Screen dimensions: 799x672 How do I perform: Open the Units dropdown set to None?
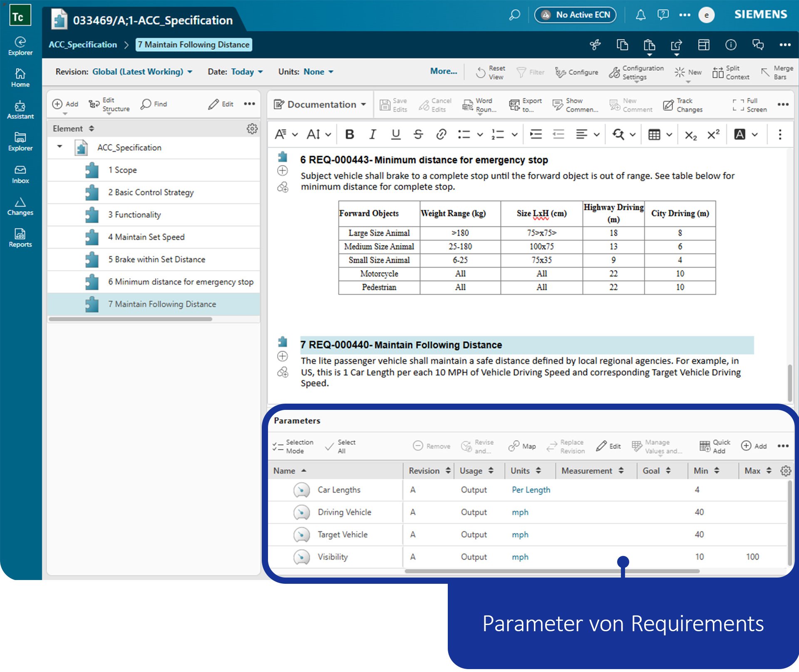pyautogui.click(x=318, y=71)
